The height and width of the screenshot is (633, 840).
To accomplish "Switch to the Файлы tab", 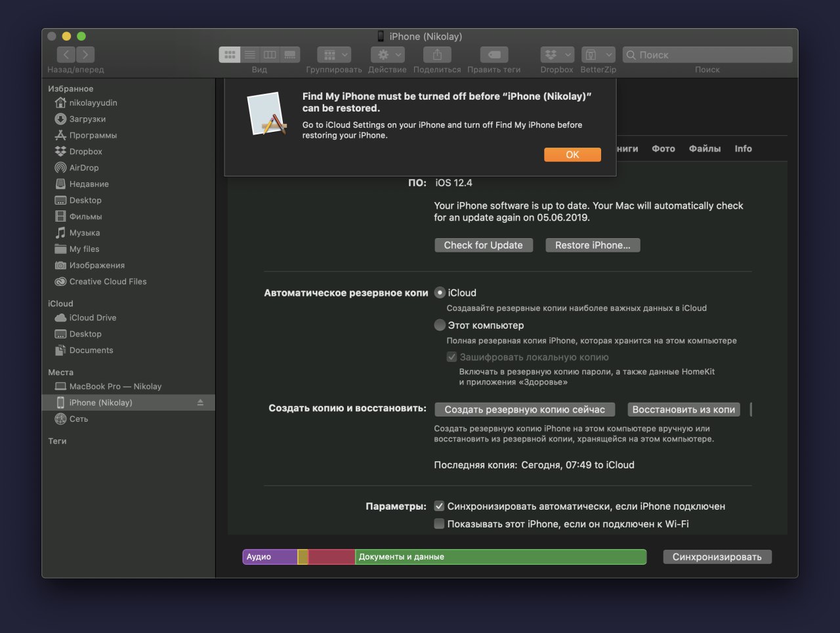I will coord(705,149).
